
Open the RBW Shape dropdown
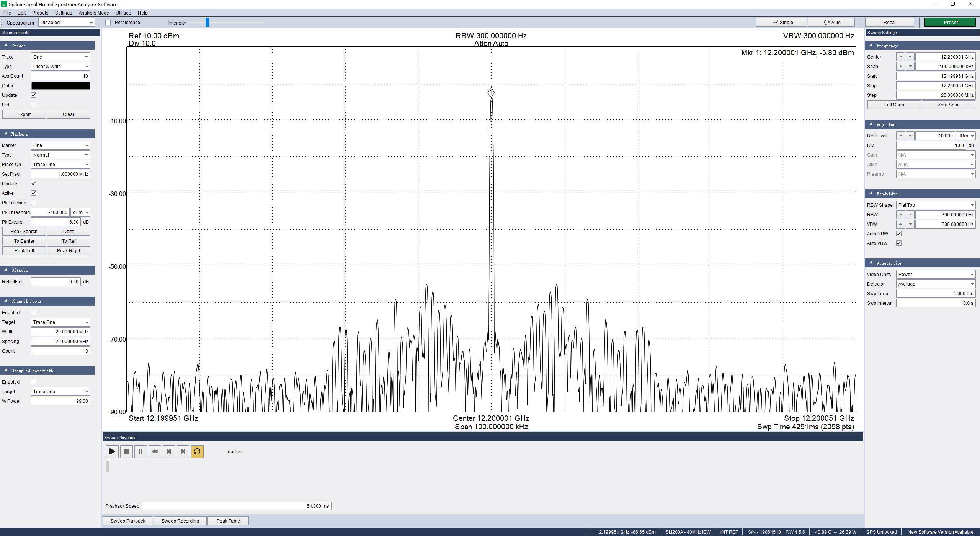(x=935, y=205)
